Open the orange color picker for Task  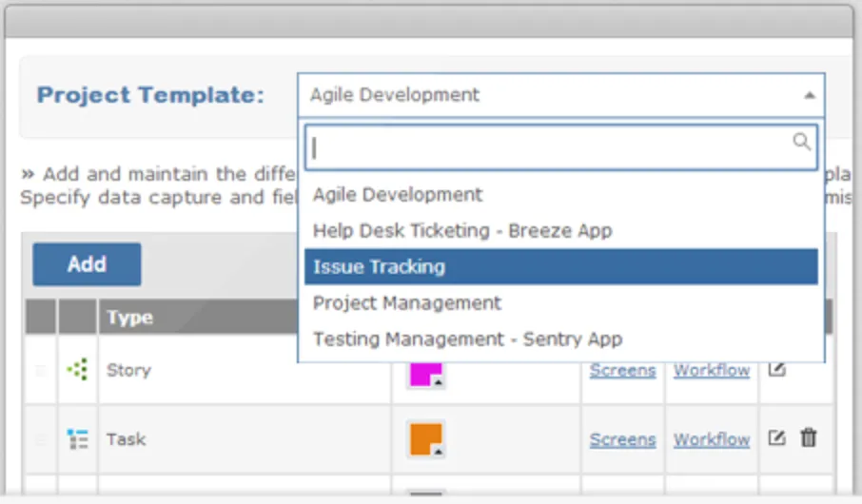425,439
